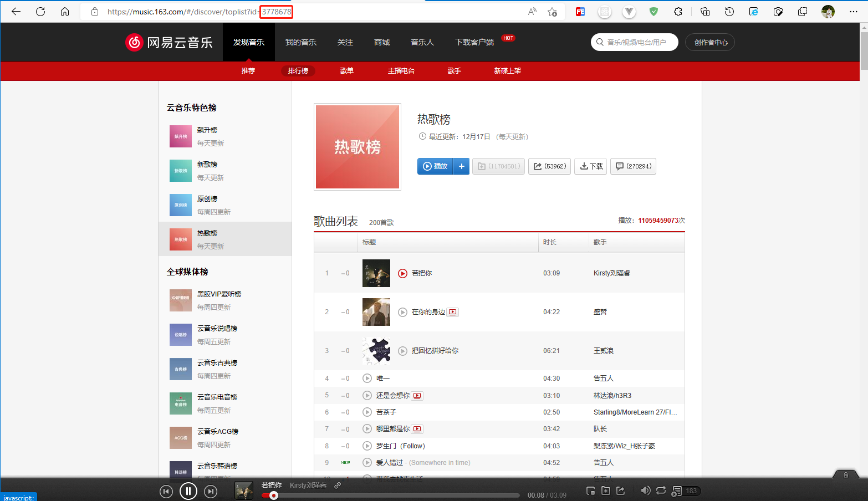Play song 苦茶子 using its play icon

click(367, 412)
